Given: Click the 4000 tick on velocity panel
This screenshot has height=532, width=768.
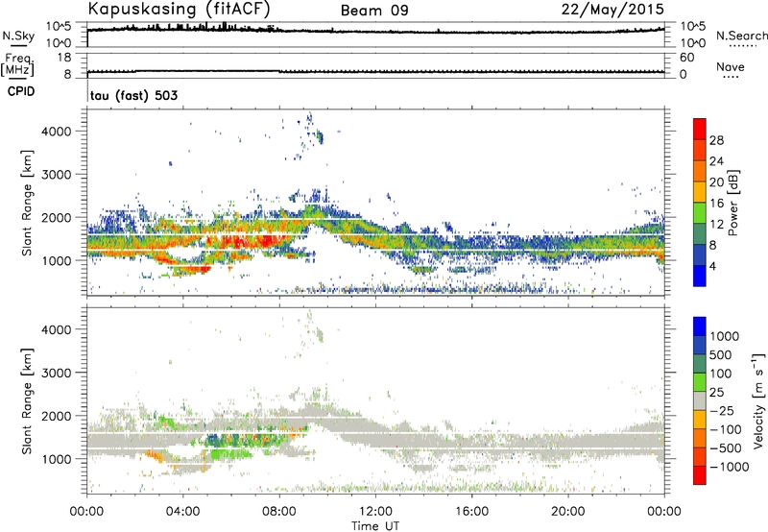Looking at the screenshot, I should [x=57, y=329].
